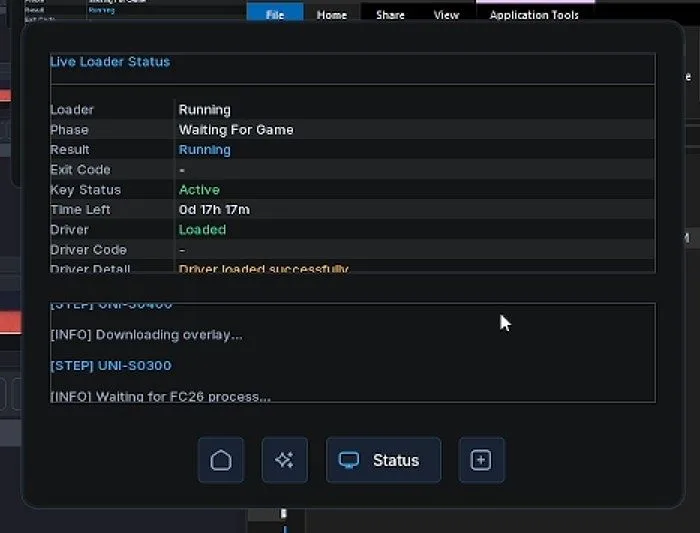
Task: Select the Exit Code label
Action: [x=80, y=170]
